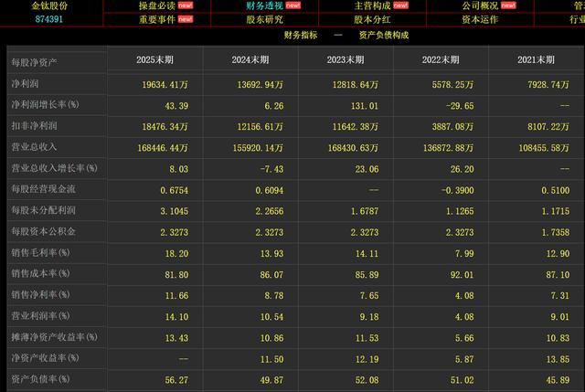Open the 股本分红 tab

[x=372, y=19]
